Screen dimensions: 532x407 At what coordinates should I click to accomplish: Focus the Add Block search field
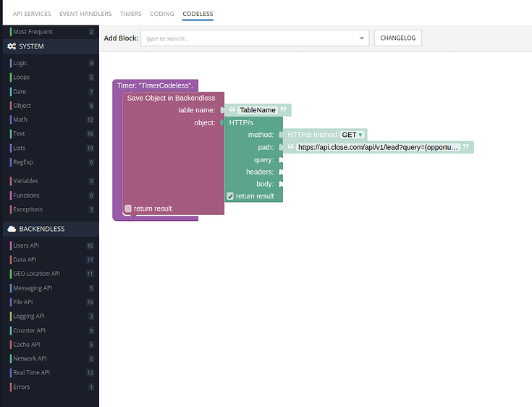(255, 38)
